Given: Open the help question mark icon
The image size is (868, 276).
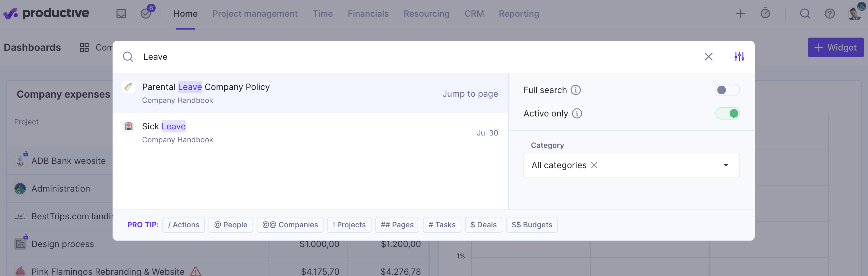Looking at the screenshot, I should pos(830,14).
